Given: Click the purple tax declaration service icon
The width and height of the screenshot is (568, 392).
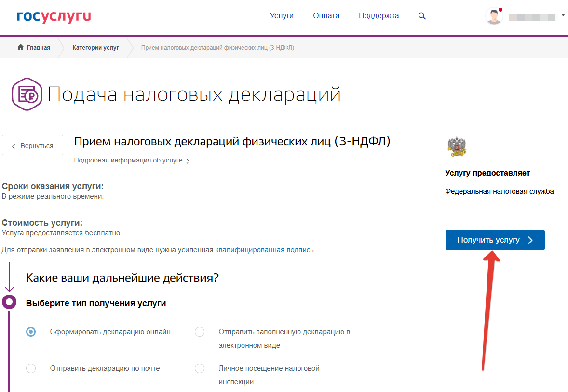Looking at the screenshot, I should 27,94.
